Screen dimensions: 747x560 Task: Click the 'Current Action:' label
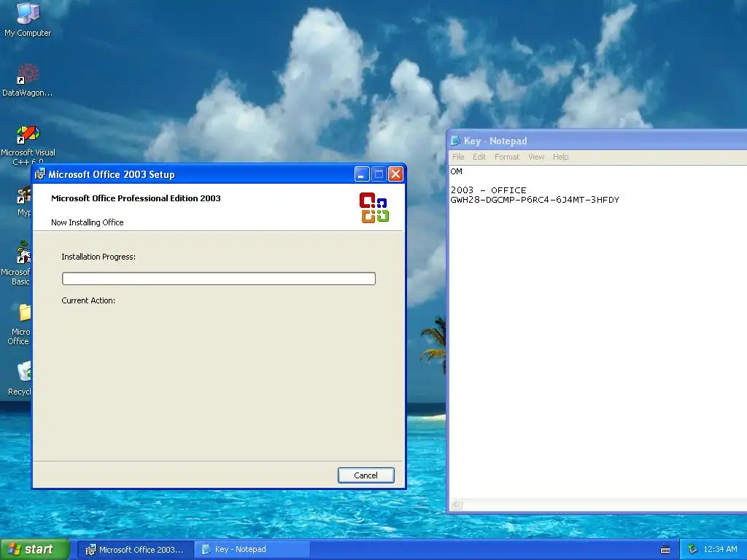coord(88,300)
